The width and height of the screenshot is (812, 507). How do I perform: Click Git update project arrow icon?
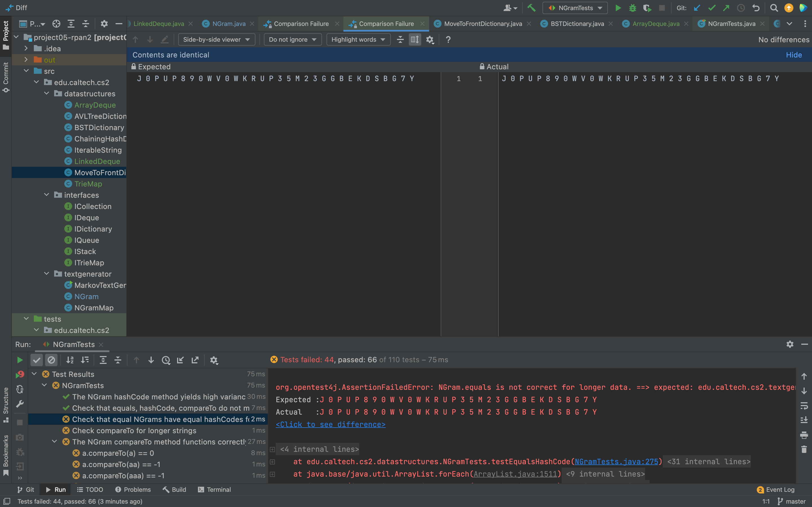[697, 8]
